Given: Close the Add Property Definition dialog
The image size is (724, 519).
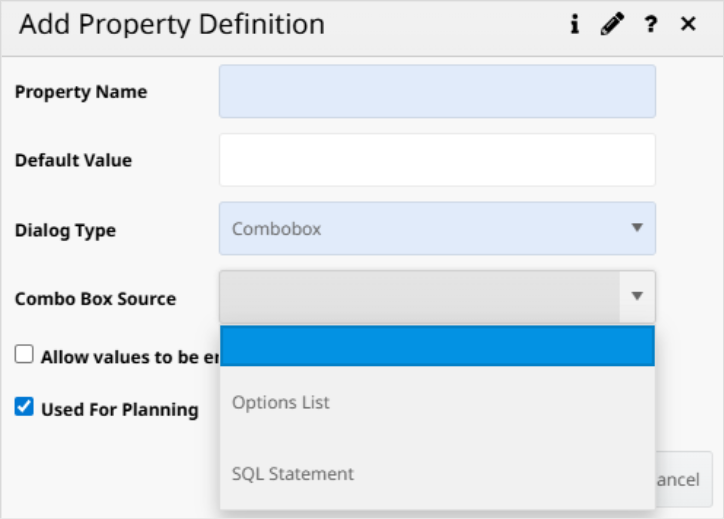Looking at the screenshot, I should tap(688, 25).
